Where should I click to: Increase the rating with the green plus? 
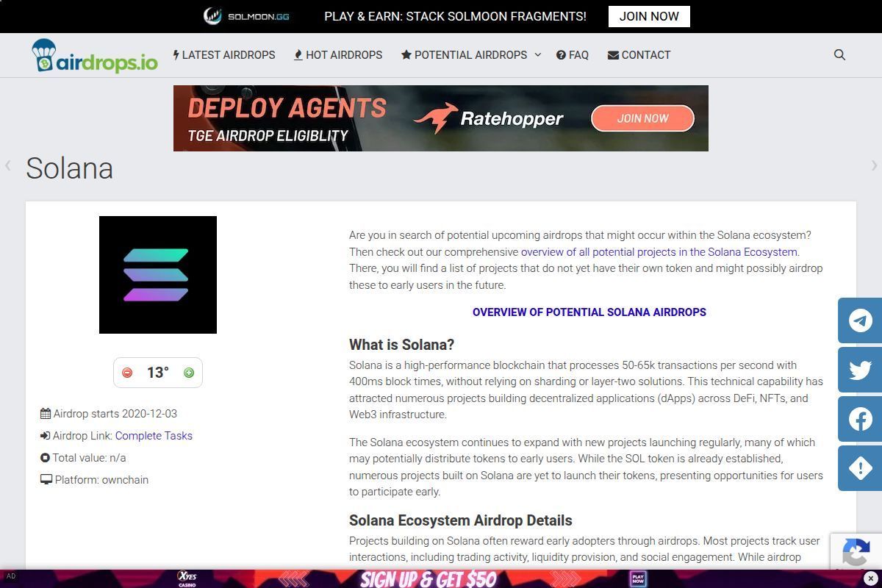click(x=188, y=373)
